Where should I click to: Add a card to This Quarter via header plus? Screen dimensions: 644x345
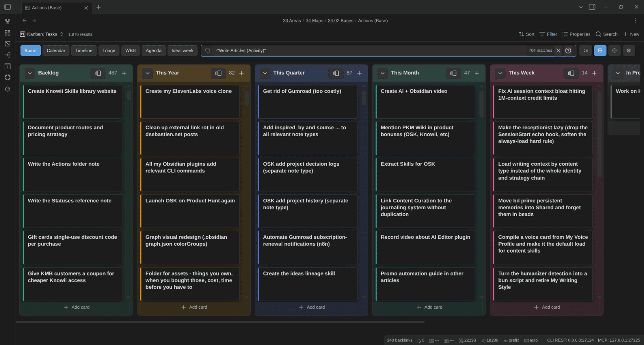[x=359, y=73]
